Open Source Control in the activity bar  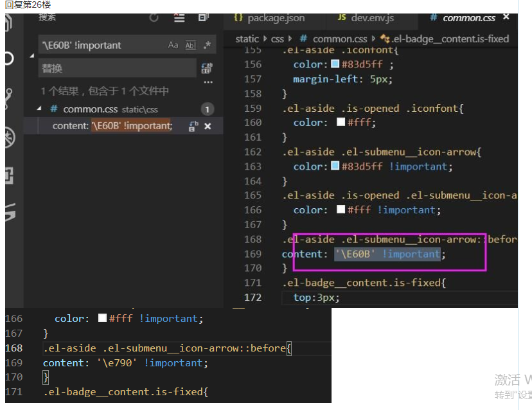tap(9, 99)
